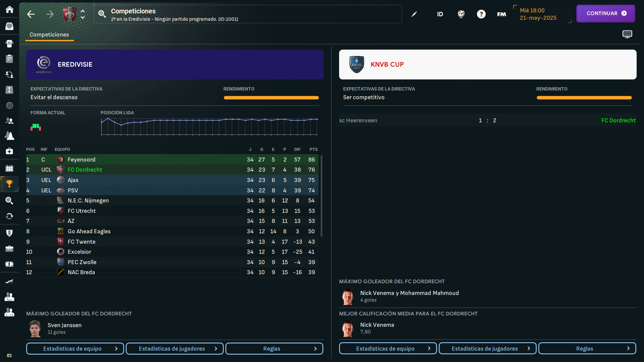Click the PTS column header

coord(313,149)
